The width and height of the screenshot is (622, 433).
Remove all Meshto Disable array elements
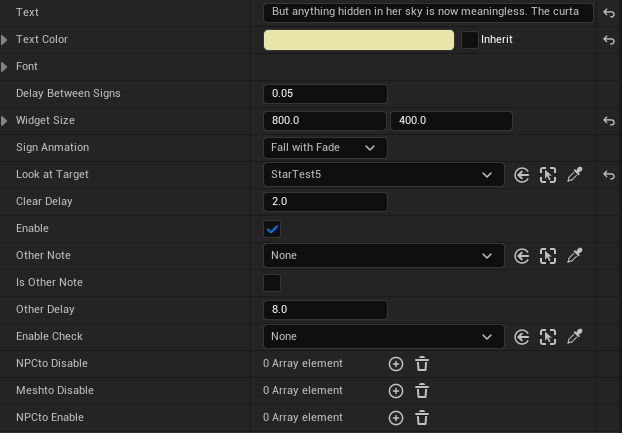point(422,391)
